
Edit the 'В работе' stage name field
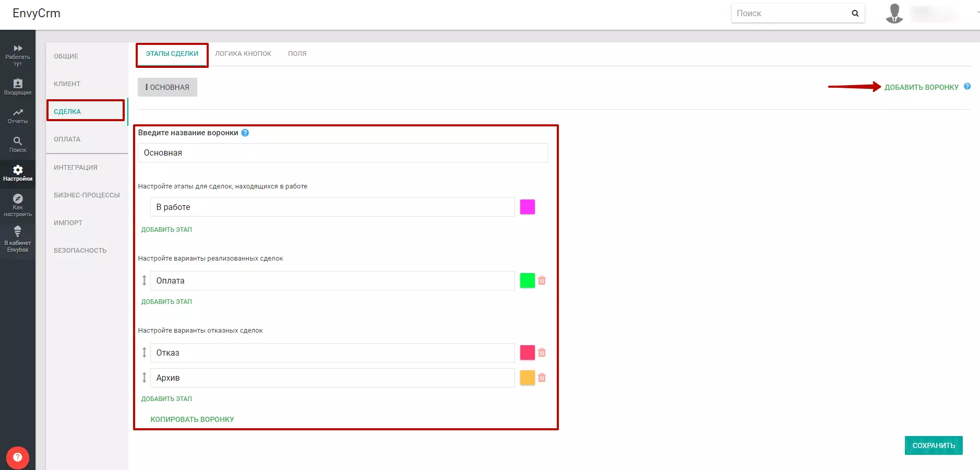[x=332, y=207]
